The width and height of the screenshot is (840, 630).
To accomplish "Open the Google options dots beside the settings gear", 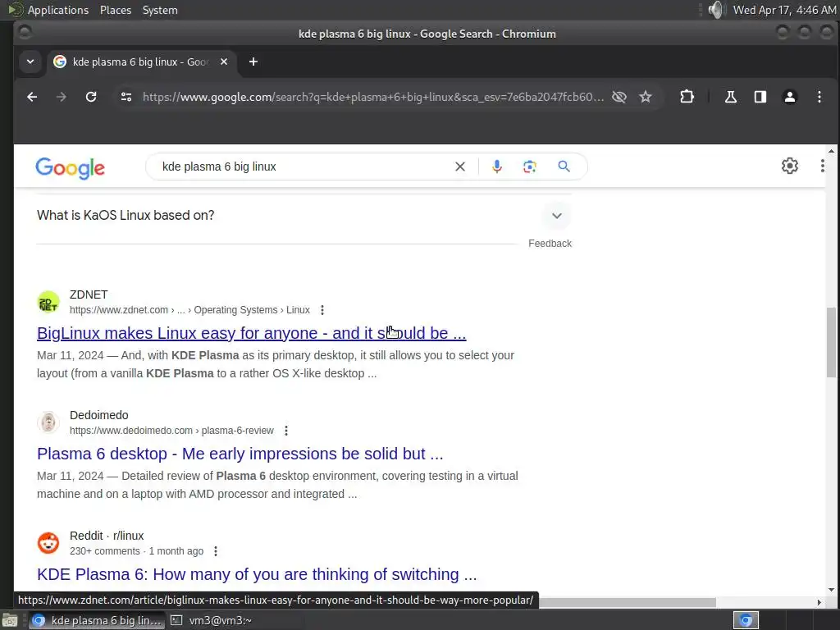I will point(822,166).
